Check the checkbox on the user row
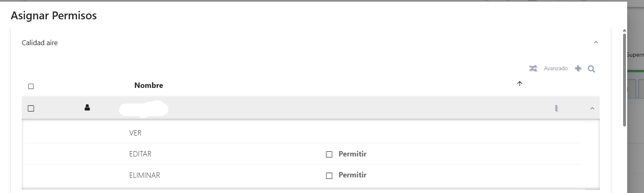Viewport: 644px width, 193px height. pos(31,108)
